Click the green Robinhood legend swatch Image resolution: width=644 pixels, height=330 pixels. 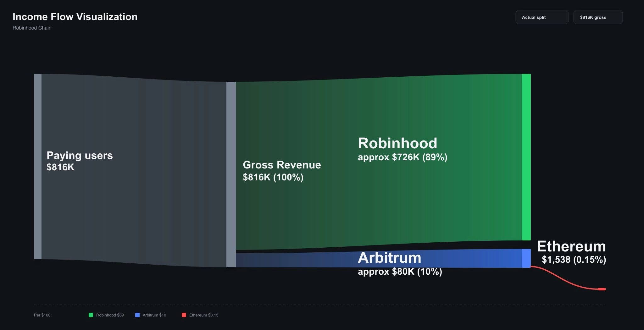91,315
